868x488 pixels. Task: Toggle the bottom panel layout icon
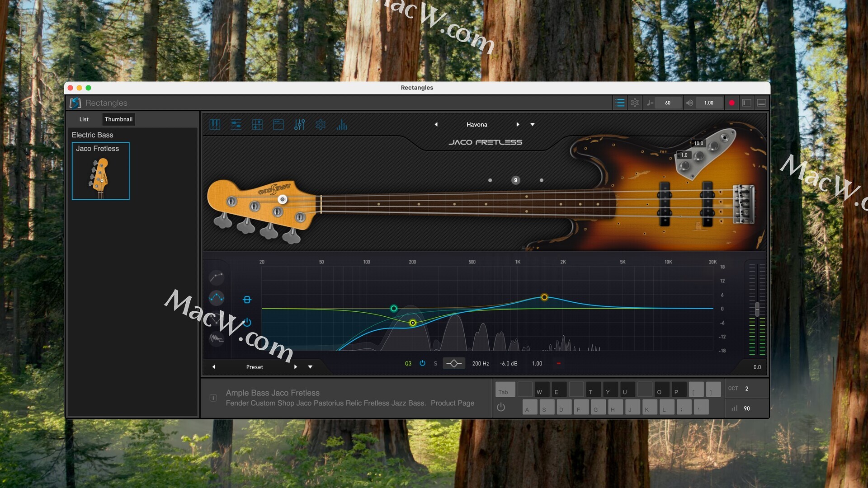point(761,103)
